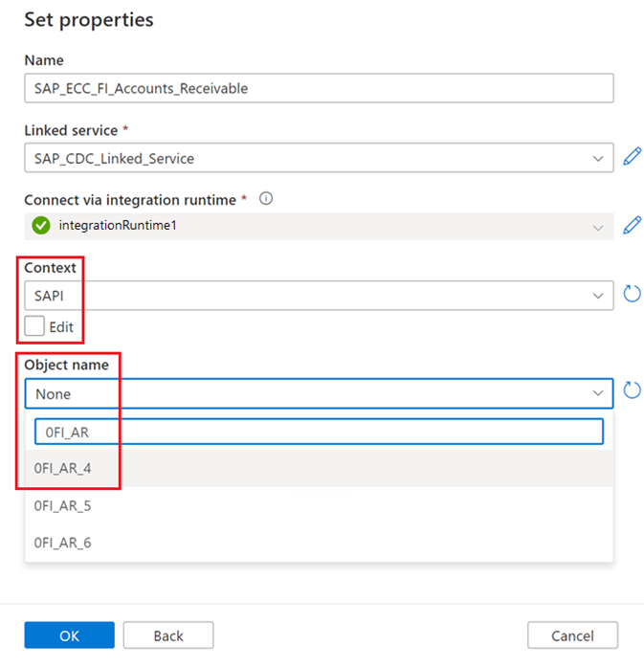This screenshot has height=667, width=644.
Task: Refresh the Context list
Action: (632, 294)
